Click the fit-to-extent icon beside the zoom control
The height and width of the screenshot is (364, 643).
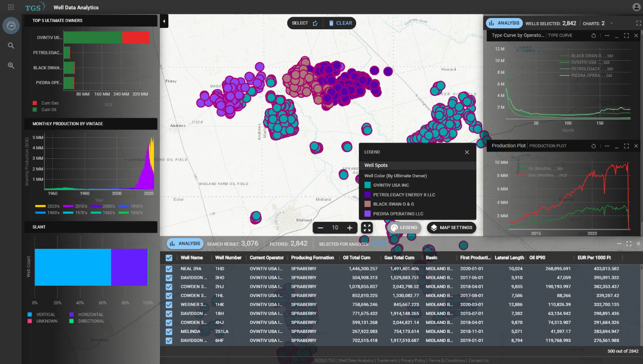(367, 228)
